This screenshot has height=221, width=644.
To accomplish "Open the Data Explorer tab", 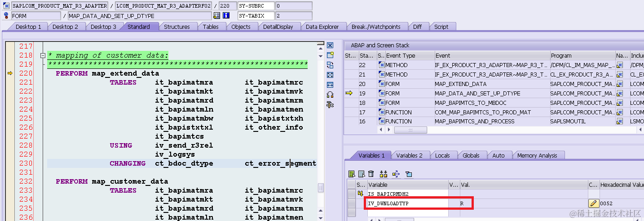I will pos(322,27).
